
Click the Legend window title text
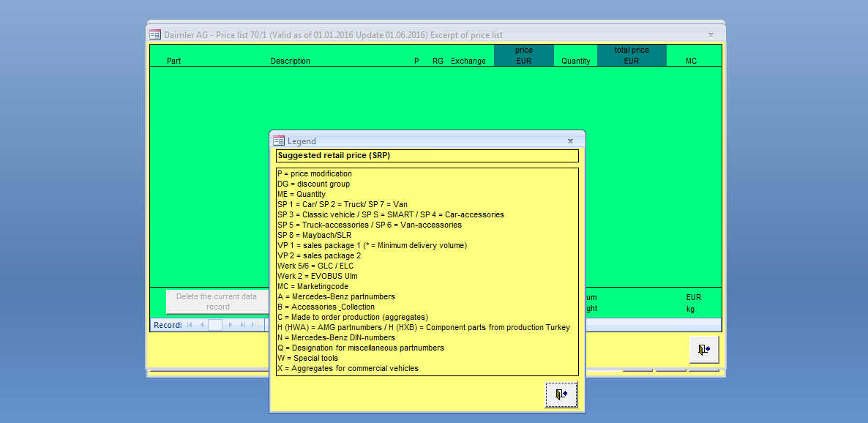302,141
